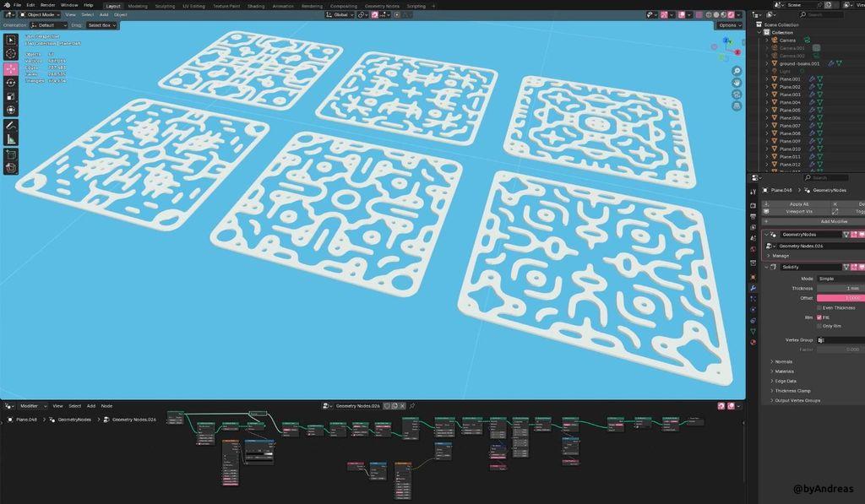Click the Apply All button

click(798, 203)
